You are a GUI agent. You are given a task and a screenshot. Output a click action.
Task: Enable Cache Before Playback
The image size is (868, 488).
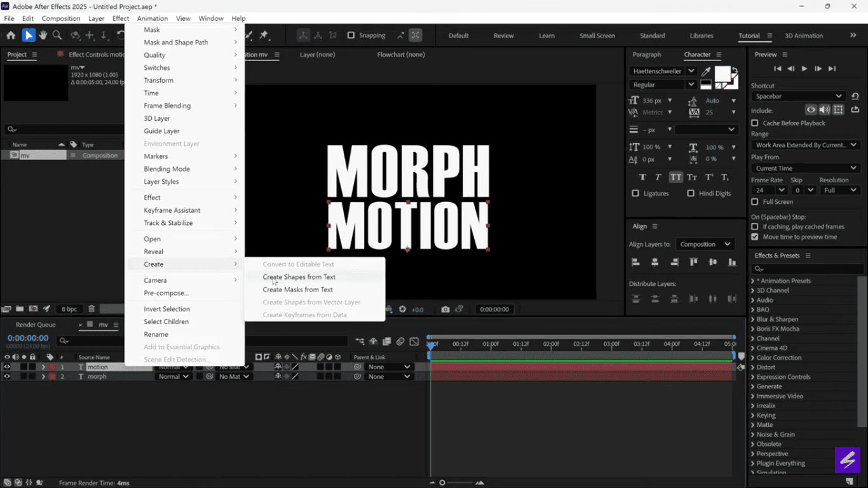click(755, 123)
